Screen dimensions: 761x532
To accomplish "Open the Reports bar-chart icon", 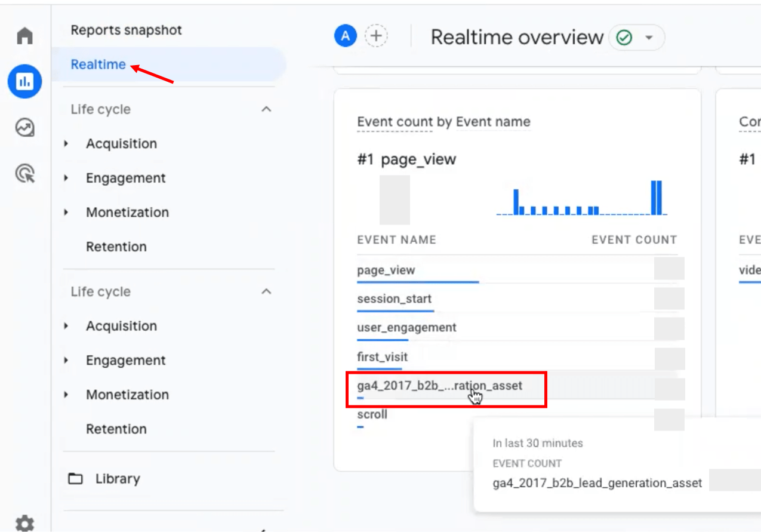I will pyautogui.click(x=24, y=82).
